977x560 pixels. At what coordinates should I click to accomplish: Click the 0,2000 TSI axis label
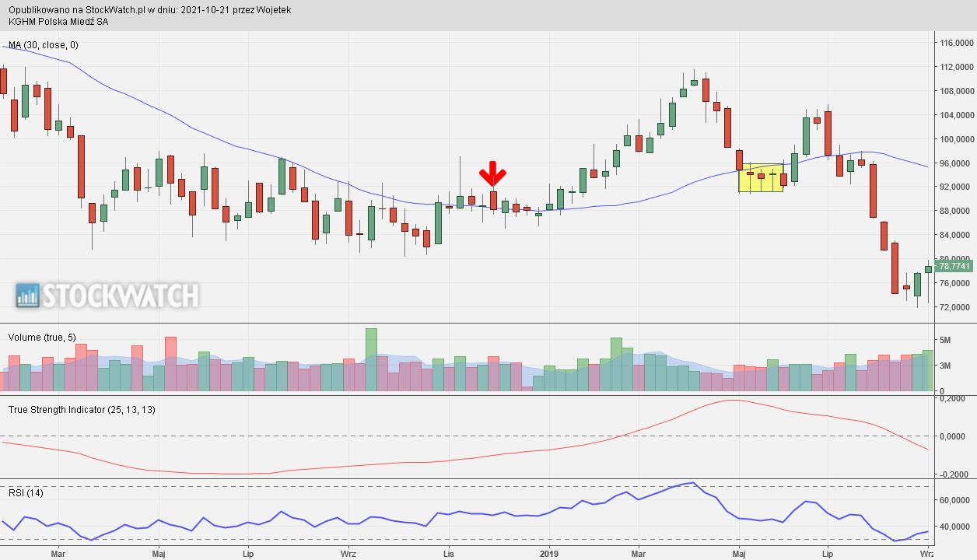(954, 398)
